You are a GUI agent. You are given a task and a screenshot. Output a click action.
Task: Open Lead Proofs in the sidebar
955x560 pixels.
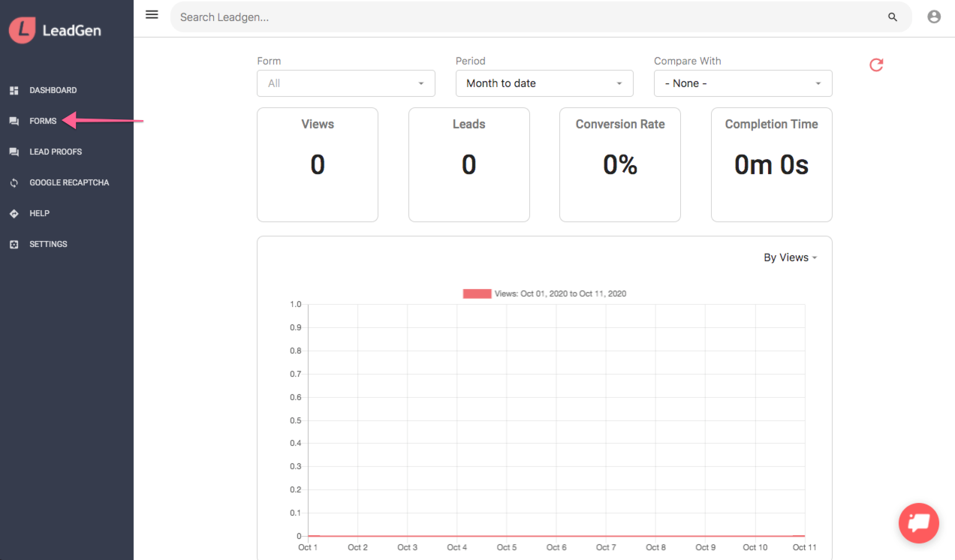(x=56, y=152)
